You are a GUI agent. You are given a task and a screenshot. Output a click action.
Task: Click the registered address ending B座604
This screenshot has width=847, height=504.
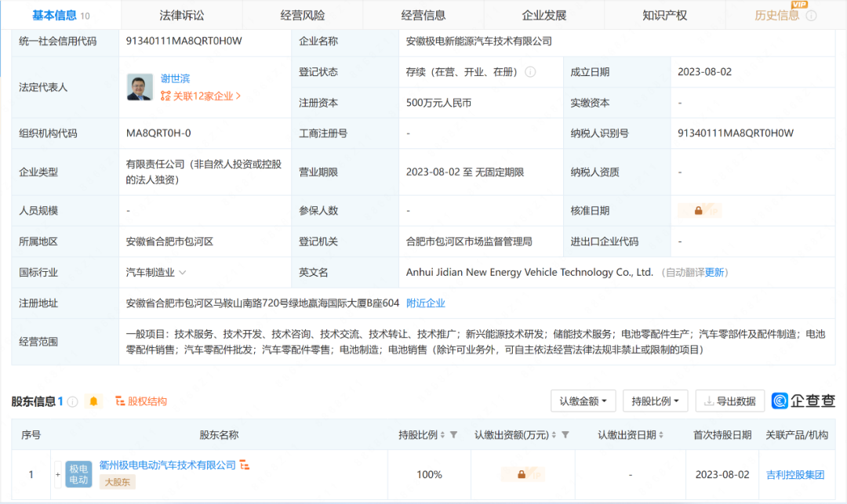coord(263,303)
